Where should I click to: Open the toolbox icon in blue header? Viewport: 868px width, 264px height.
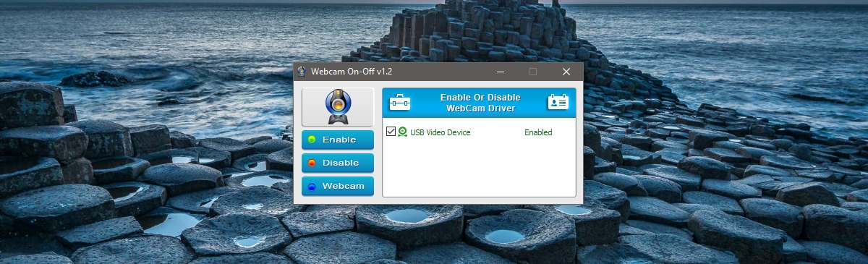coord(400,103)
